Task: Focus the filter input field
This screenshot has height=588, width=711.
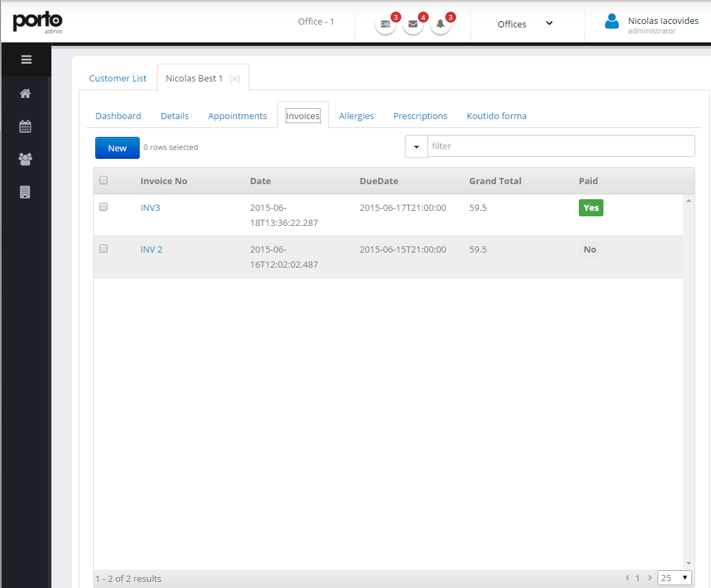Action: [561, 146]
